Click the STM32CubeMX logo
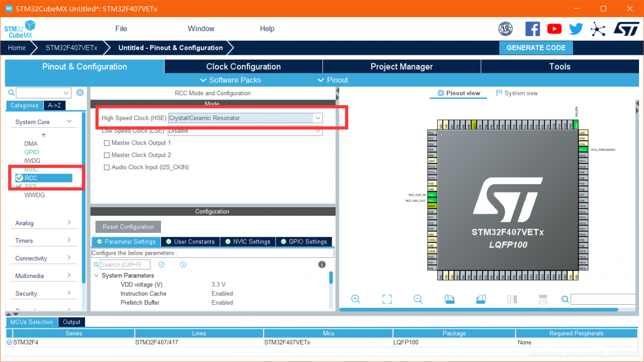This screenshot has height=362, width=644. pyautogui.click(x=20, y=29)
